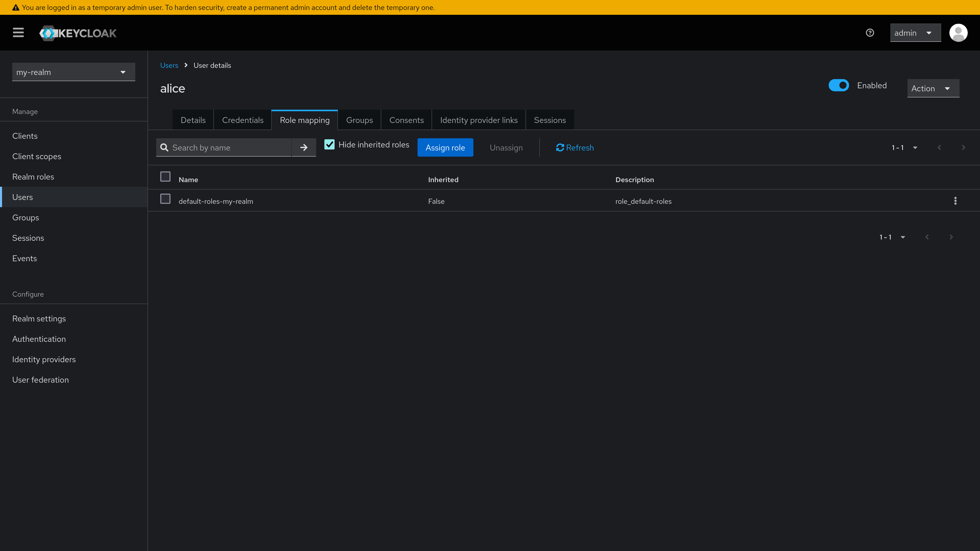Click the Users breadcrumb link

[x=169, y=65]
